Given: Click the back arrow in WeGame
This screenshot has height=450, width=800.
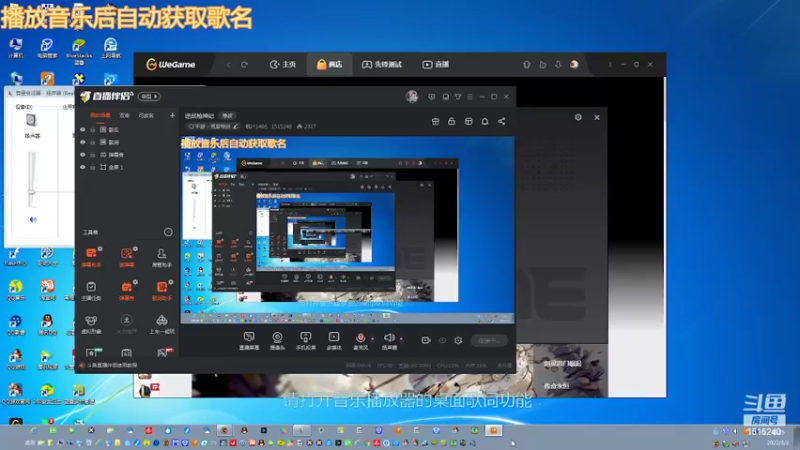Looking at the screenshot, I should click(228, 65).
